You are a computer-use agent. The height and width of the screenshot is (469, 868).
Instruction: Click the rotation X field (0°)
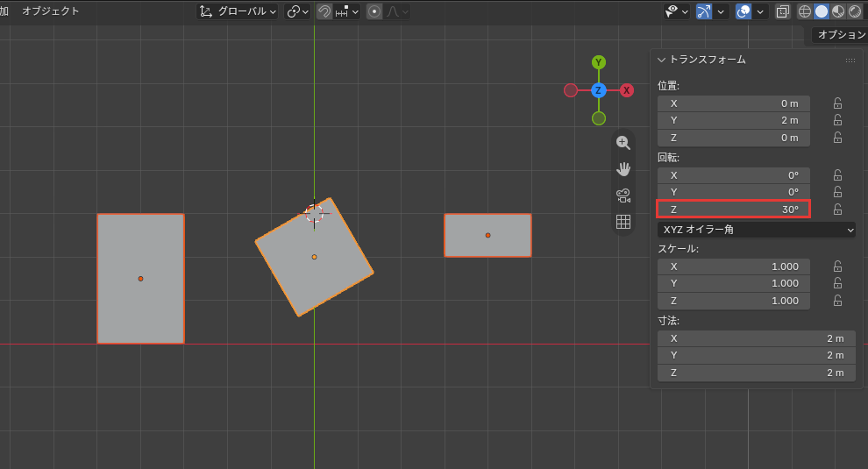click(x=734, y=175)
